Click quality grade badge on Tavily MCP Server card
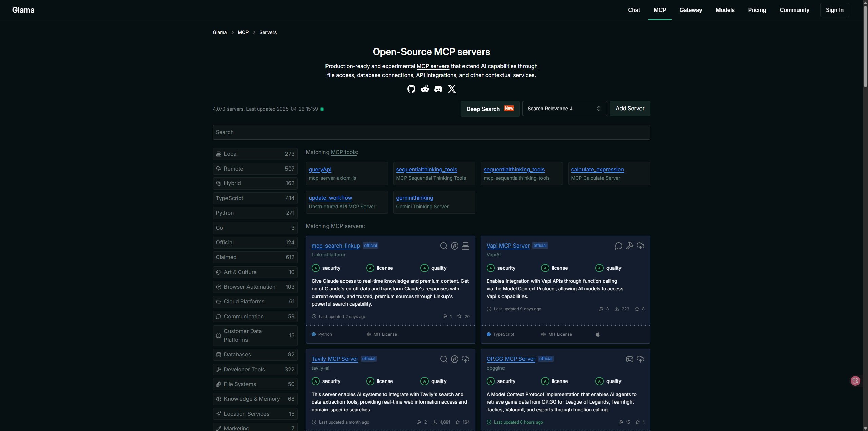The image size is (868, 431). 424,381
